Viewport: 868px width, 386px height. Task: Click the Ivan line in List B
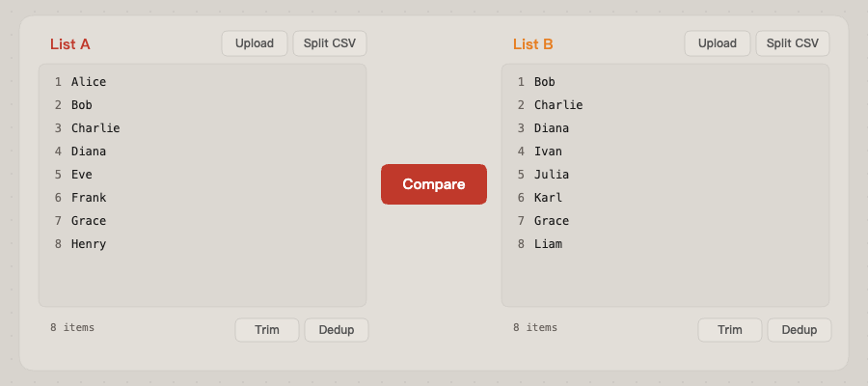coord(548,152)
